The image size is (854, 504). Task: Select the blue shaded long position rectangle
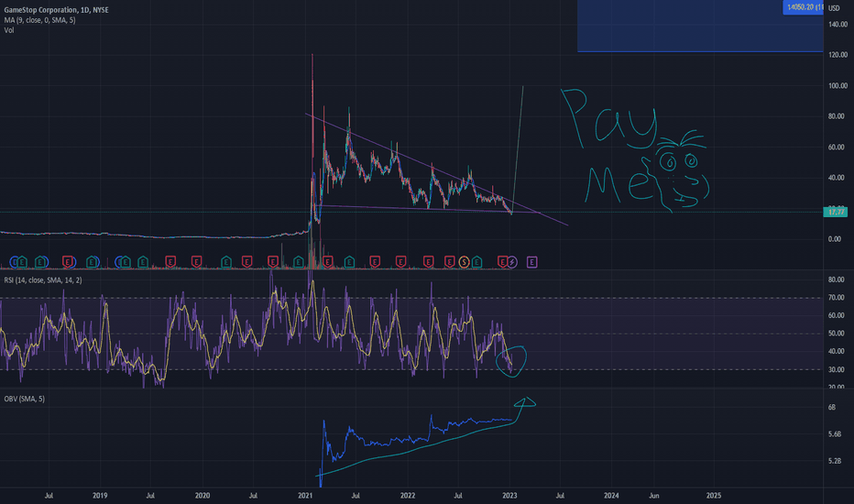pos(700,26)
